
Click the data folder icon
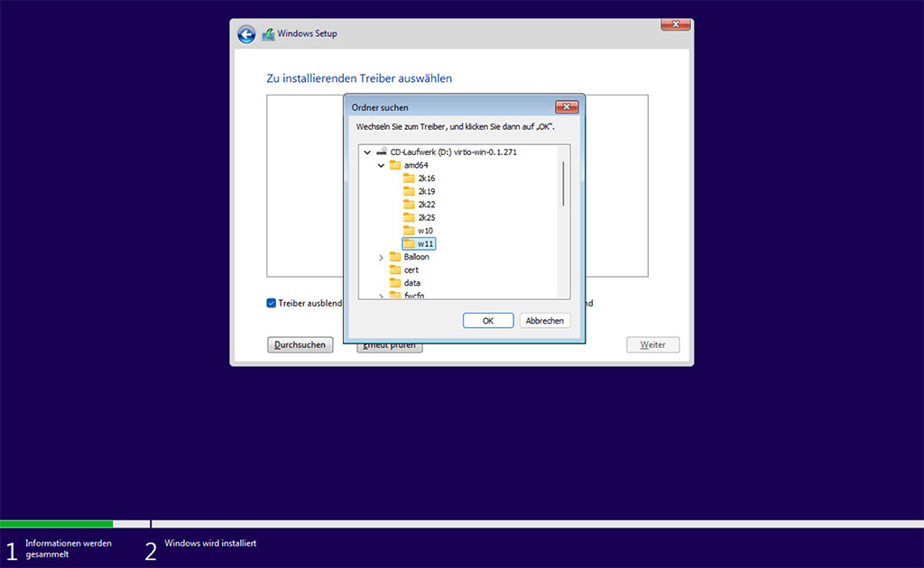(x=395, y=282)
